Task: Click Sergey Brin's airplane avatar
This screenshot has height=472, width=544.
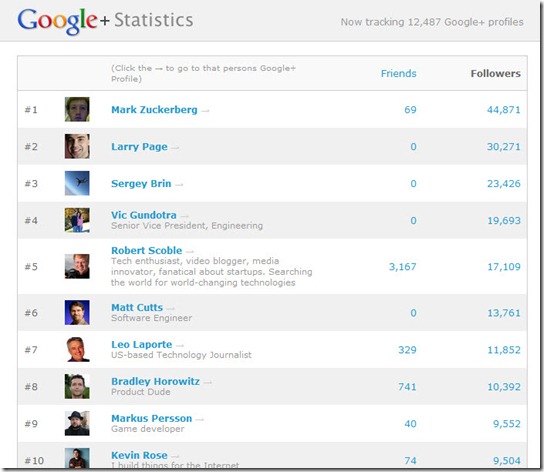Action: click(x=77, y=183)
